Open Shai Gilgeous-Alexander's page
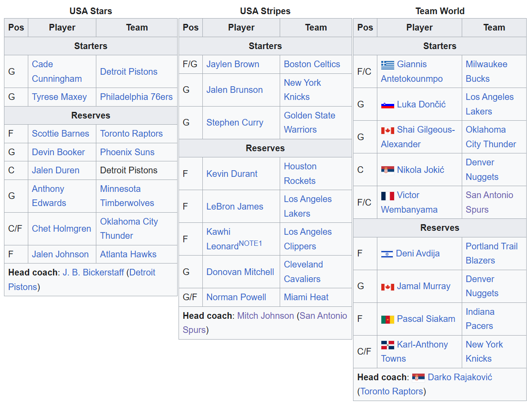Viewport: 532px width, 405px height. click(x=418, y=137)
